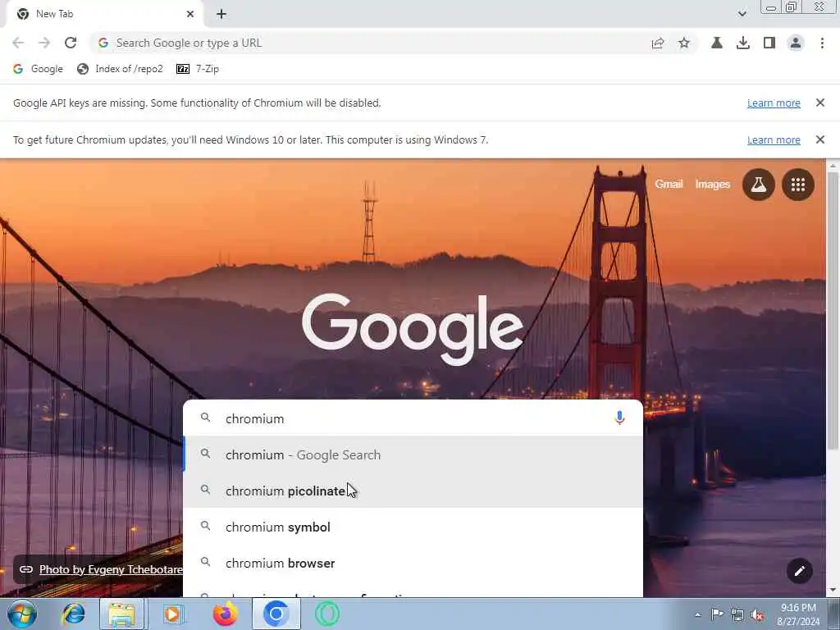
Task: Click the browser forward arrow
Action: (x=44, y=43)
